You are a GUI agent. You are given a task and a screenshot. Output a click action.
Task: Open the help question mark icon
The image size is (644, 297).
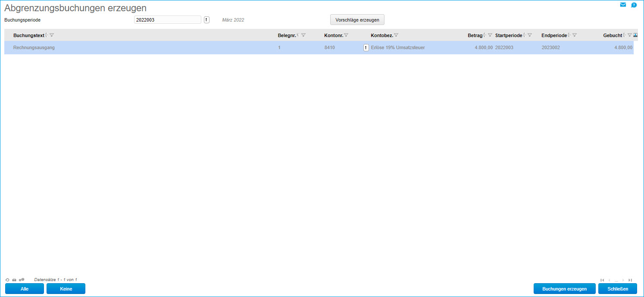point(634,5)
